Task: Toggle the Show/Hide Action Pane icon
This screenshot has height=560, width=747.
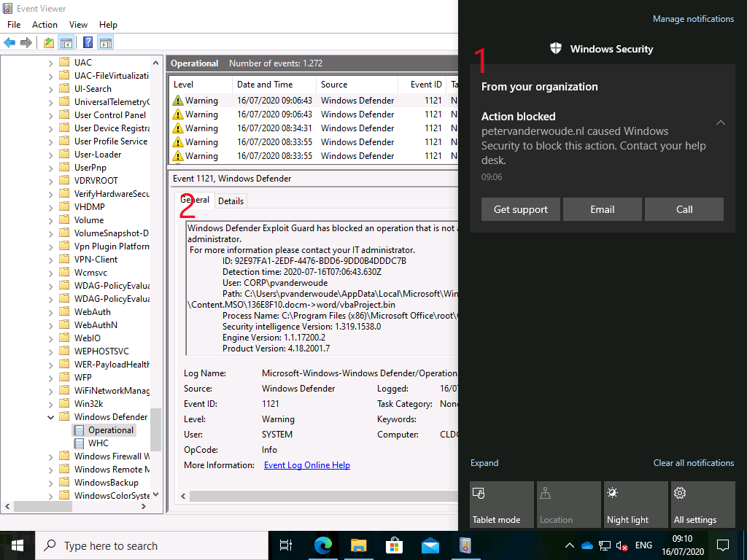Action: click(106, 42)
